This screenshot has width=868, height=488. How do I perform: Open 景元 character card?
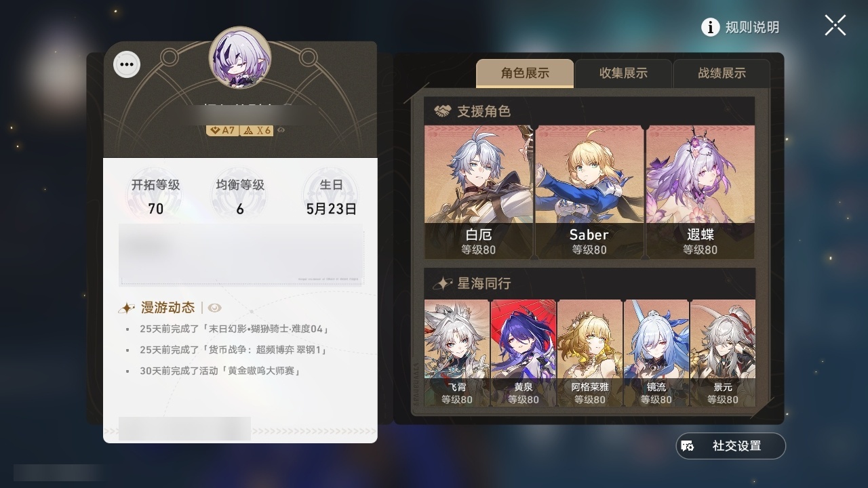723,353
